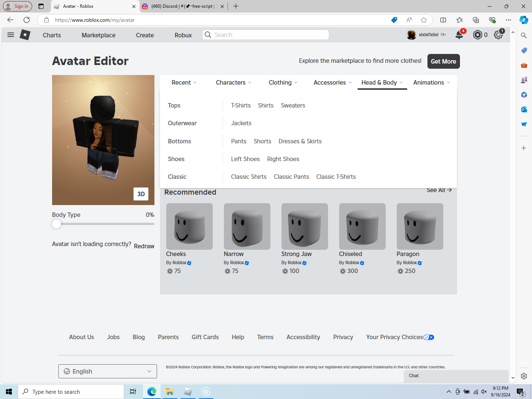
Task: Open the Edge sidebar shopping tag icon
Action: click(x=524, y=50)
